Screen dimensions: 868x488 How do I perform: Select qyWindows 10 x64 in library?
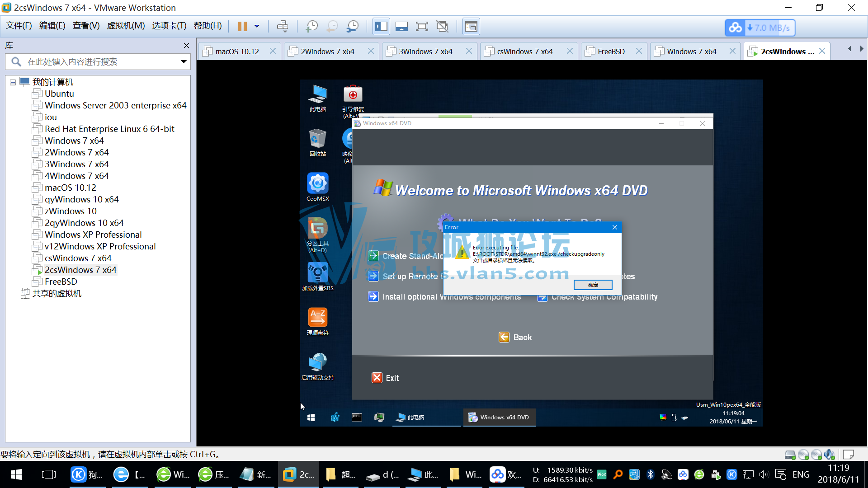click(x=81, y=200)
